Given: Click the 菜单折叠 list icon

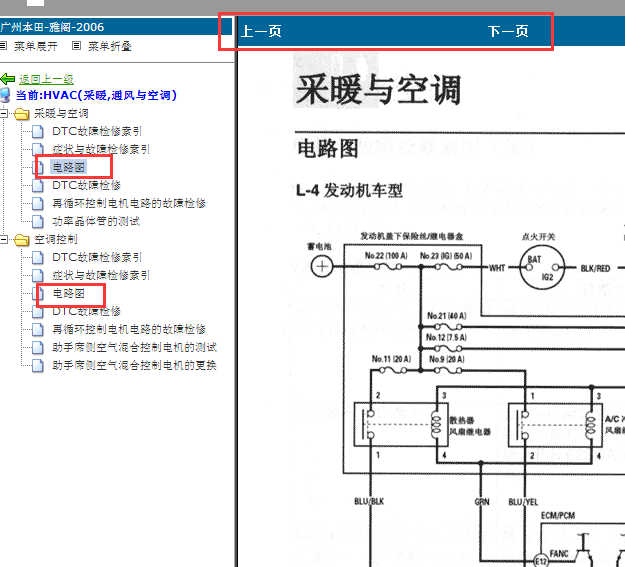Looking at the screenshot, I should [x=77, y=46].
